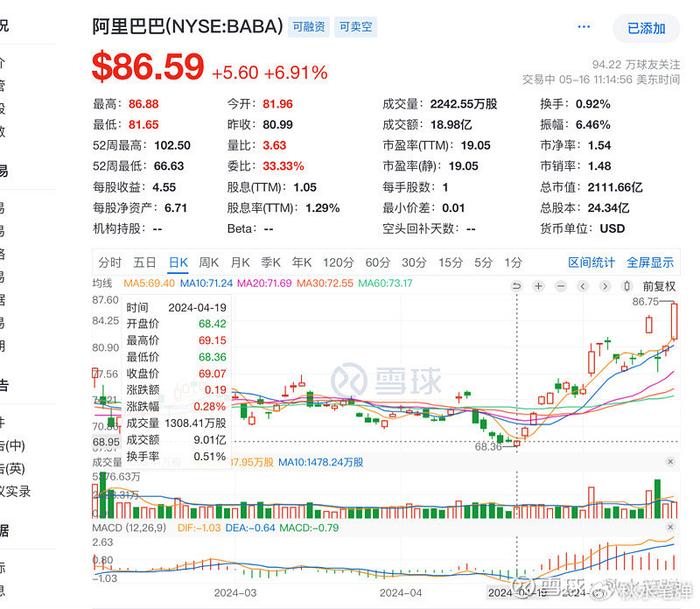Image resolution: width=700 pixels, height=609 pixels.
Task: Click 货币单位 USD value
Action: [612, 229]
